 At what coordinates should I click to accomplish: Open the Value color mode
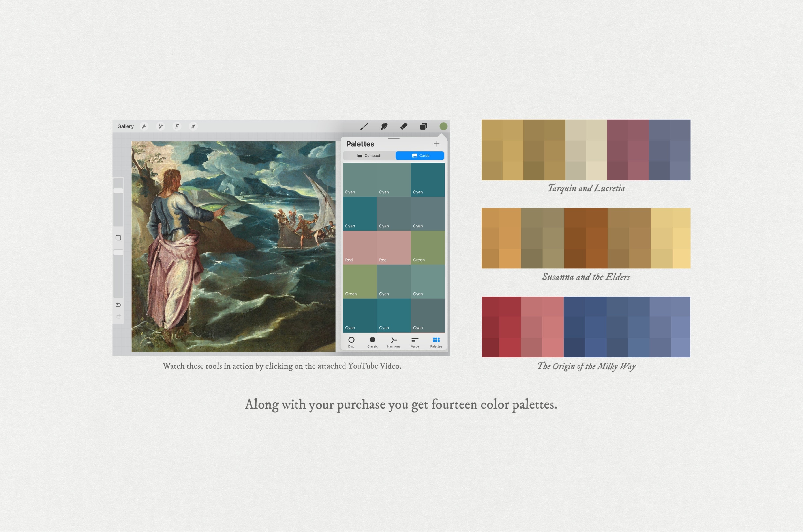415,342
